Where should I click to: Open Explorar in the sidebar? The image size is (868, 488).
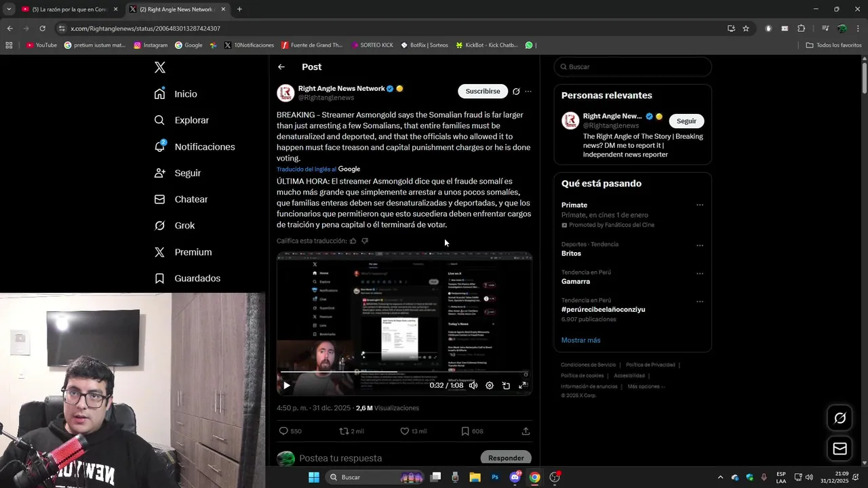point(181,120)
